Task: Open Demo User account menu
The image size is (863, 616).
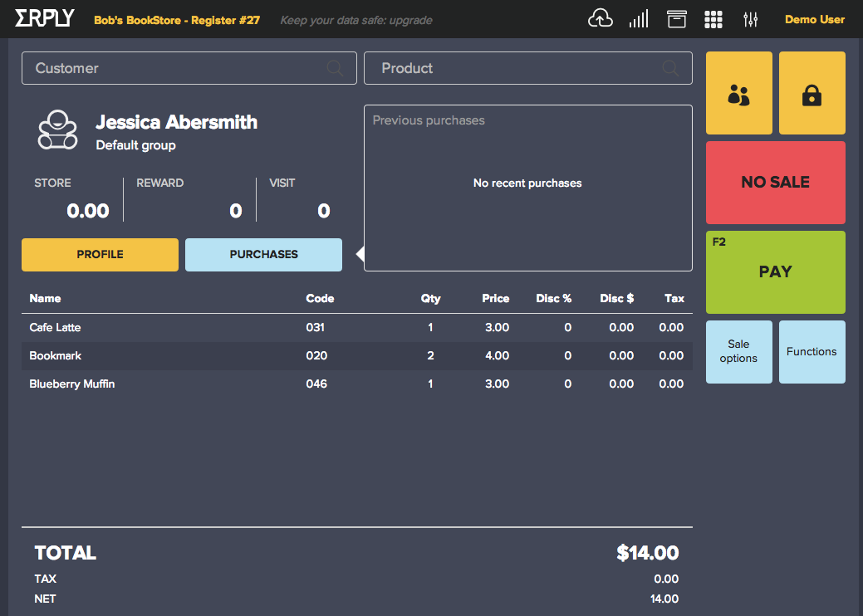Action: 814,19
